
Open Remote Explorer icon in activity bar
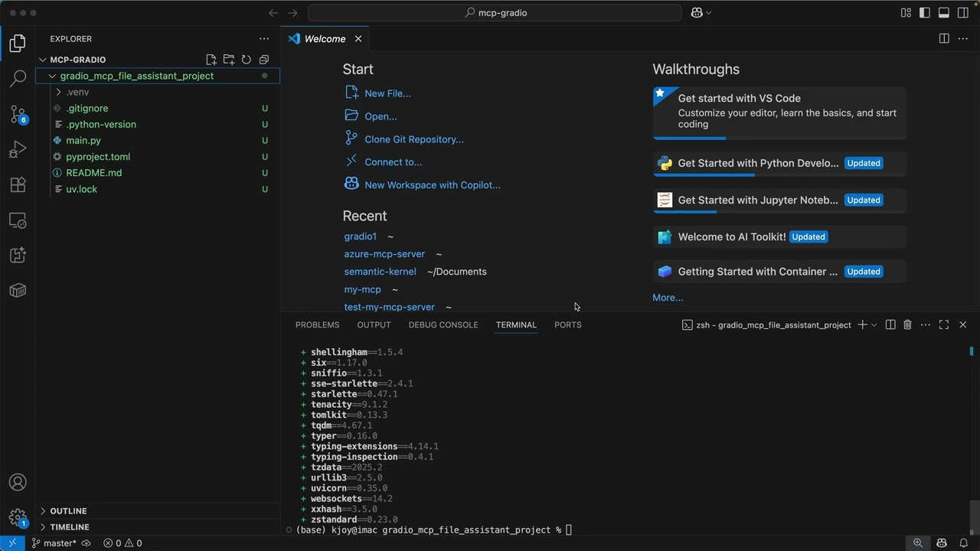click(x=18, y=221)
